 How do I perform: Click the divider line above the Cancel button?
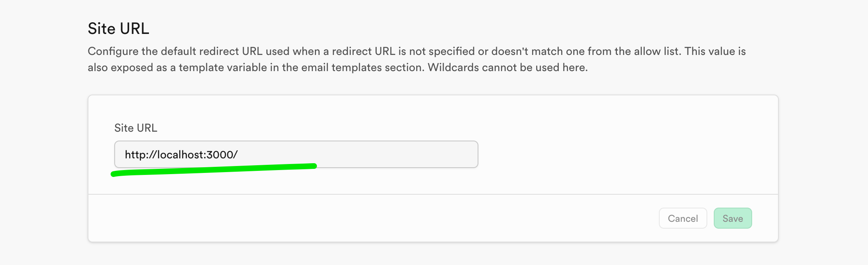click(x=433, y=194)
